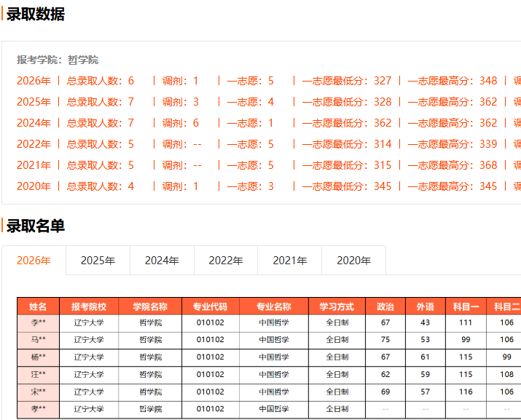Select the name cell 宋**
521x420 pixels.
pos(38,392)
